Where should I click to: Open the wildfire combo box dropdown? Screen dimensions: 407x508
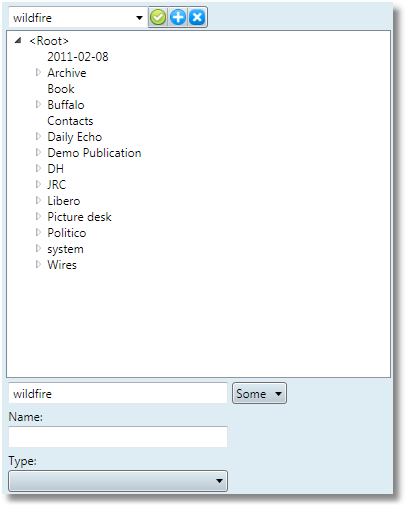tap(139, 18)
